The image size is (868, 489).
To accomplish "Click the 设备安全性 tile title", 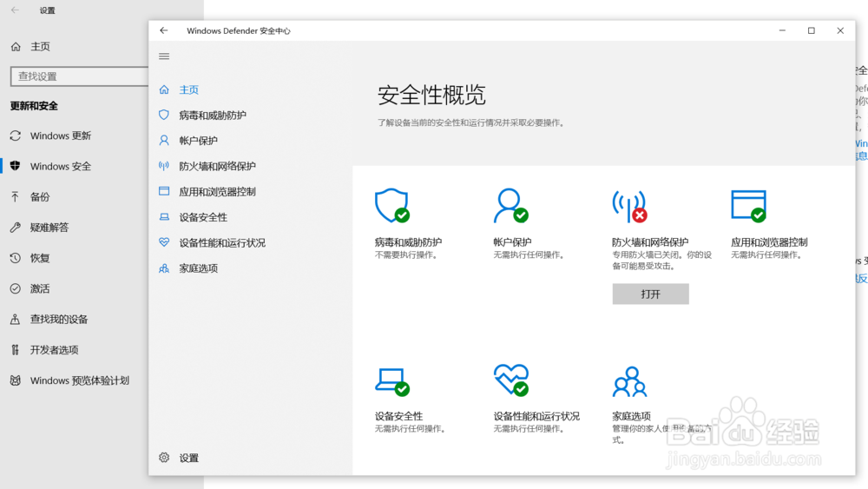I will click(x=398, y=416).
